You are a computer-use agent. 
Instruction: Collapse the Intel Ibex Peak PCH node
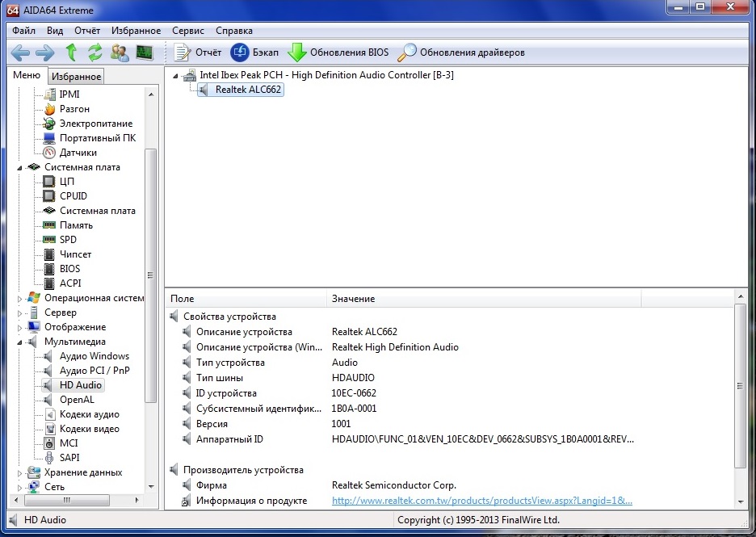tap(177, 75)
